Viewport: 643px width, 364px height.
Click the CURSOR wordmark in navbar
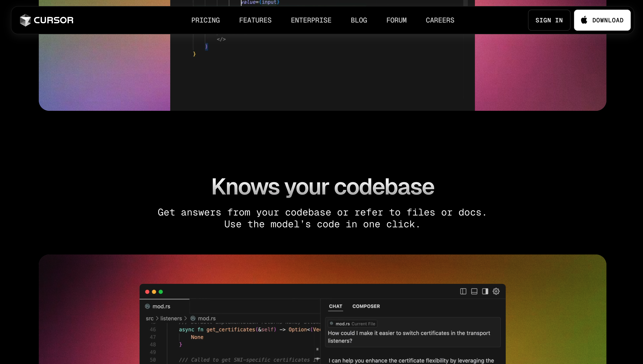point(53,20)
